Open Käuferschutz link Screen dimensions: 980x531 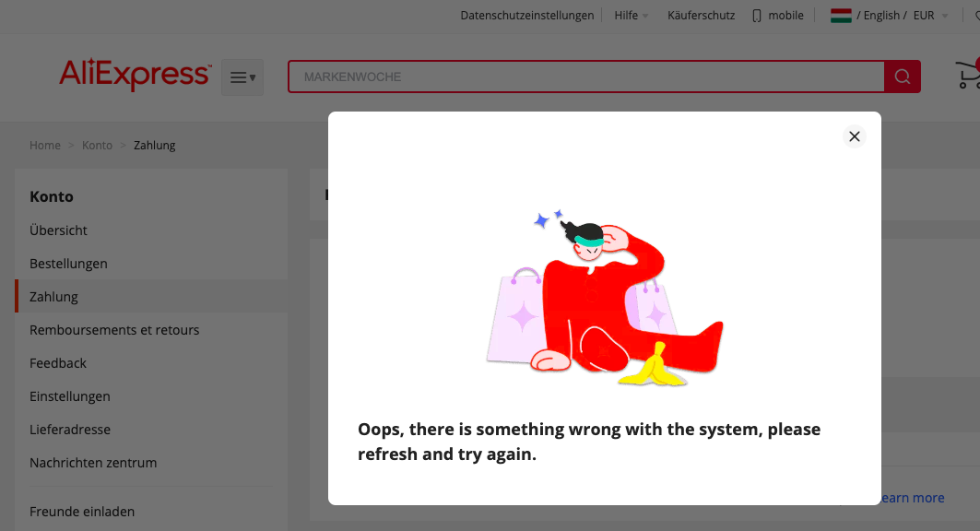click(x=701, y=16)
